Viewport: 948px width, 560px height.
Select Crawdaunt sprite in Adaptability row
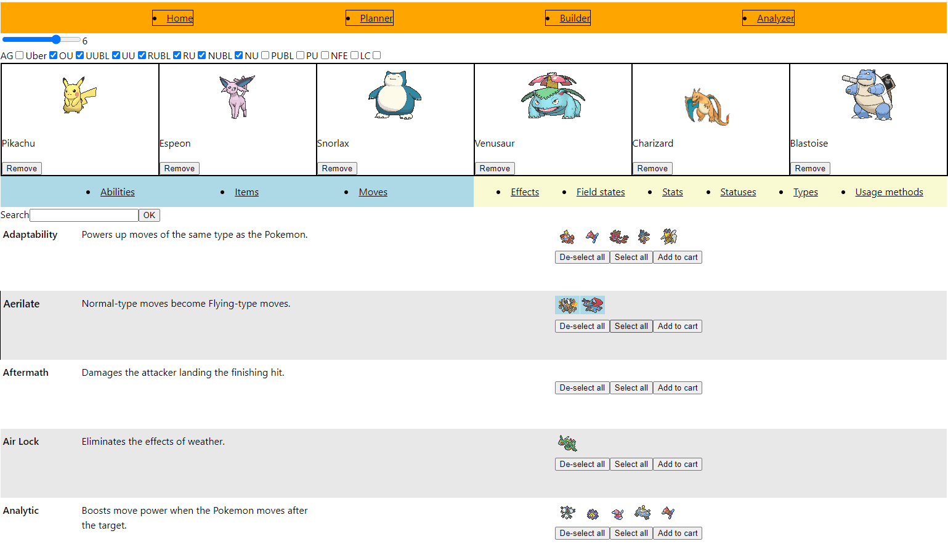567,237
